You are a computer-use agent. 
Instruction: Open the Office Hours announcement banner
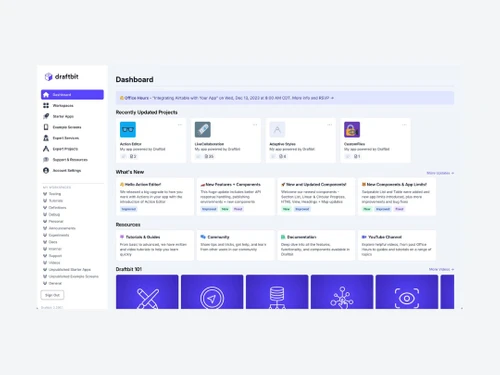(285, 98)
